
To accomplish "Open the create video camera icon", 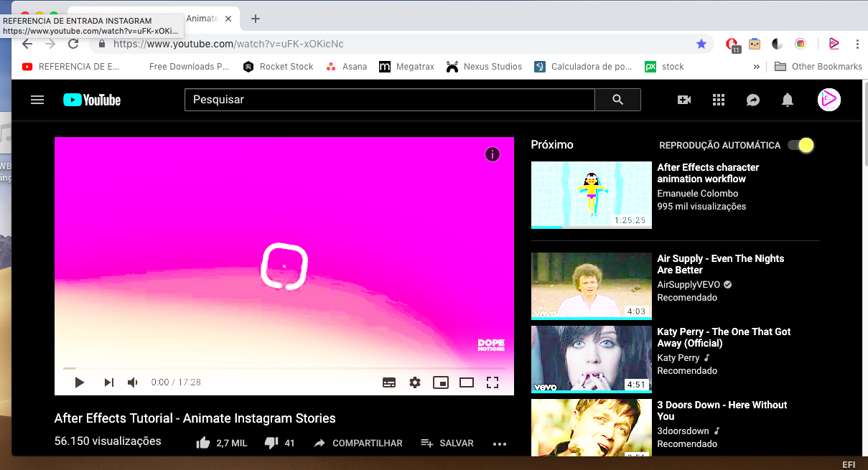I will [x=684, y=100].
